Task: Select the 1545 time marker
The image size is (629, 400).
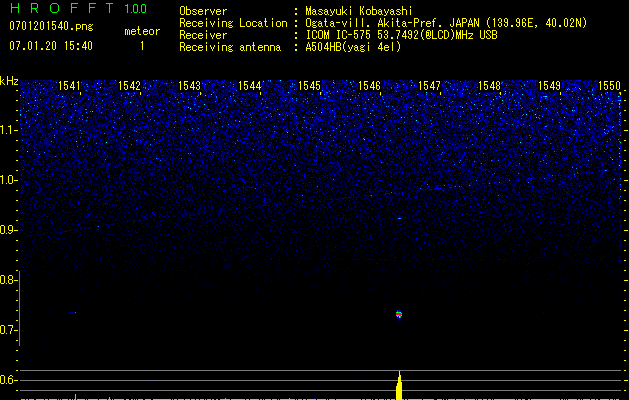Action: (x=309, y=87)
